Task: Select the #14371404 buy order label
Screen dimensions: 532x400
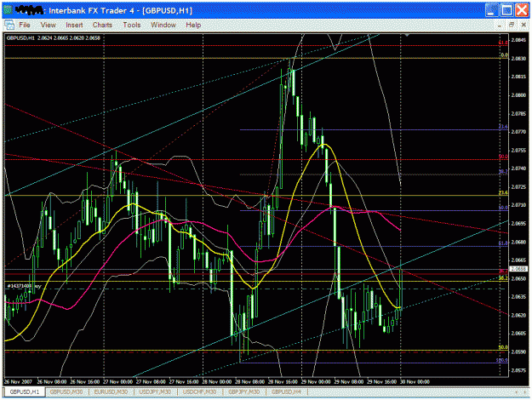Action: pyautogui.click(x=24, y=286)
